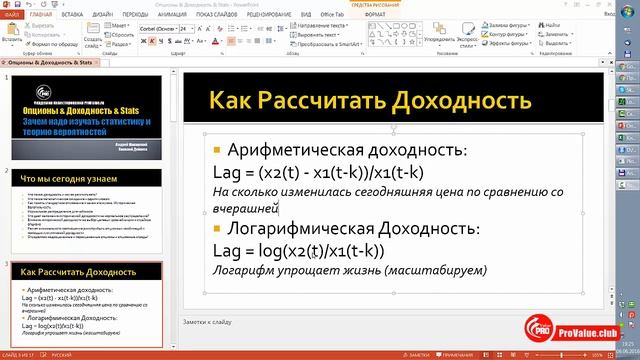Switch to the ФОРМАТ drawing tools tab
Screen dimensions: 640x360
(x=375, y=15)
